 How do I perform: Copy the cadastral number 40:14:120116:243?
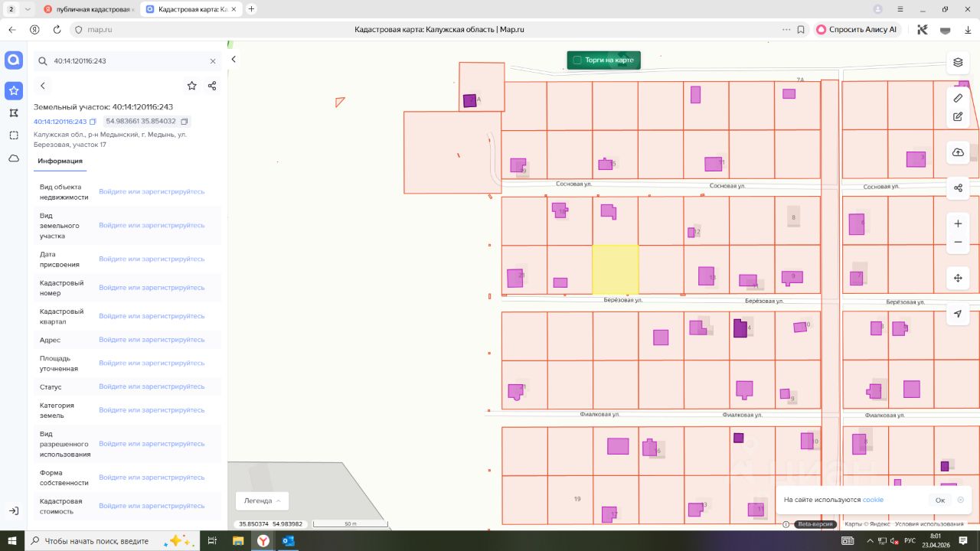tap(93, 122)
